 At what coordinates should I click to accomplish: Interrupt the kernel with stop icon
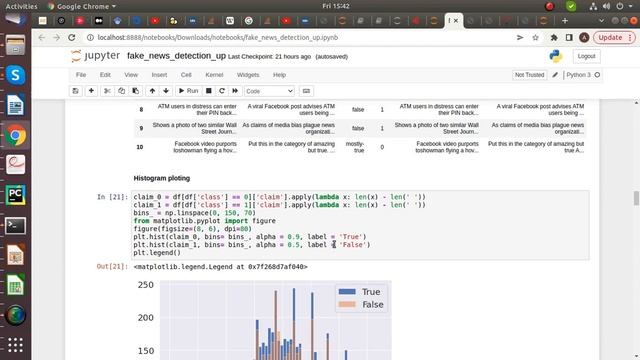pos(209,91)
